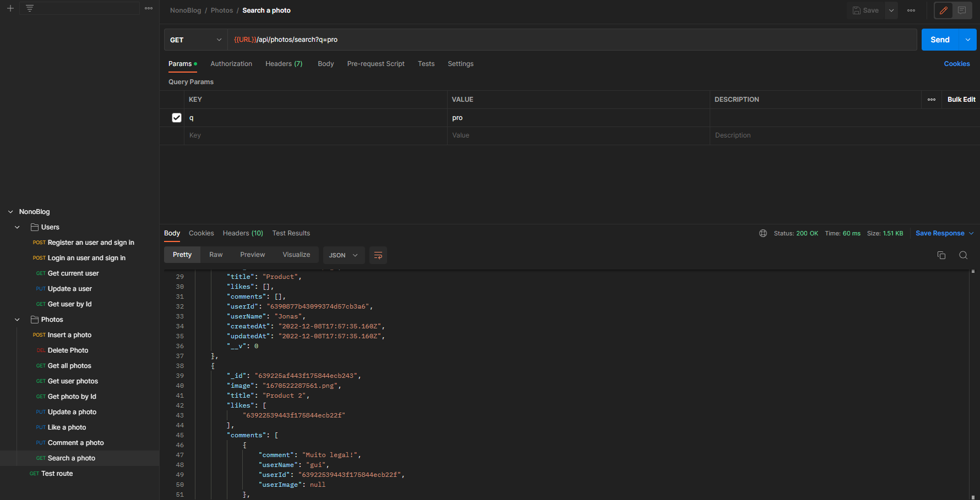The image size is (980, 500).
Task: Uncheck the q query parameter
Action: 176,117
